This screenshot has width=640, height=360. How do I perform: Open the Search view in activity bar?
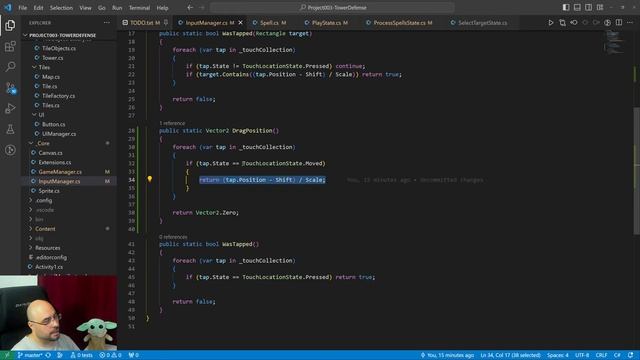click(x=10, y=67)
